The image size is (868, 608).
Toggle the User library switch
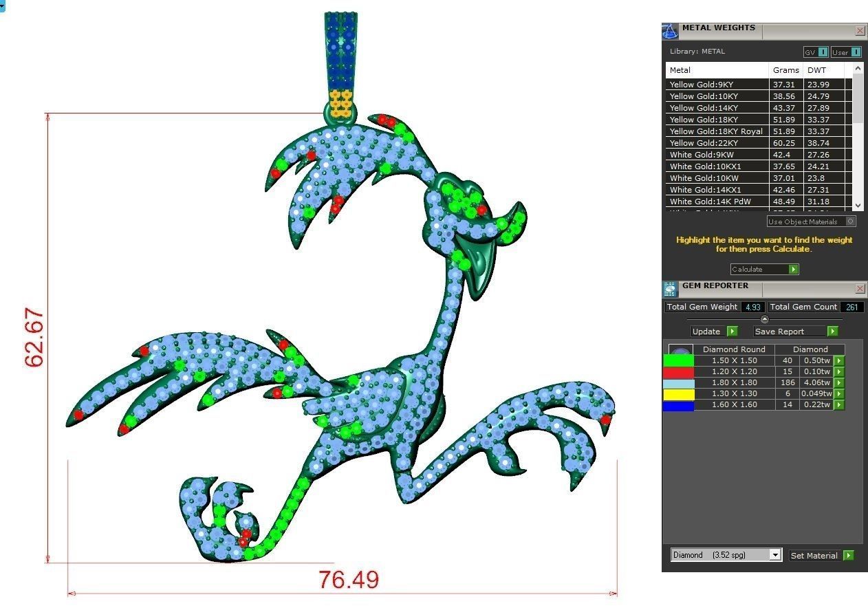(x=846, y=52)
